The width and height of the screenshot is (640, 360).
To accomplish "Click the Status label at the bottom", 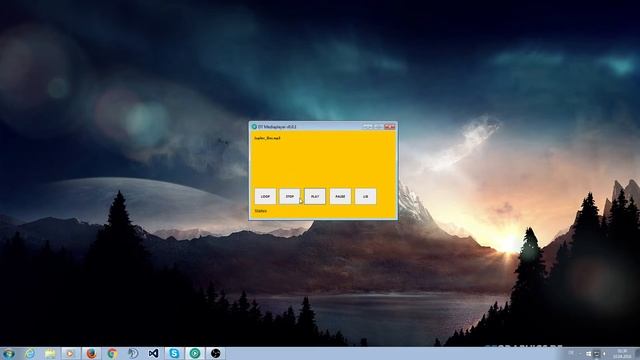I will [261, 211].
